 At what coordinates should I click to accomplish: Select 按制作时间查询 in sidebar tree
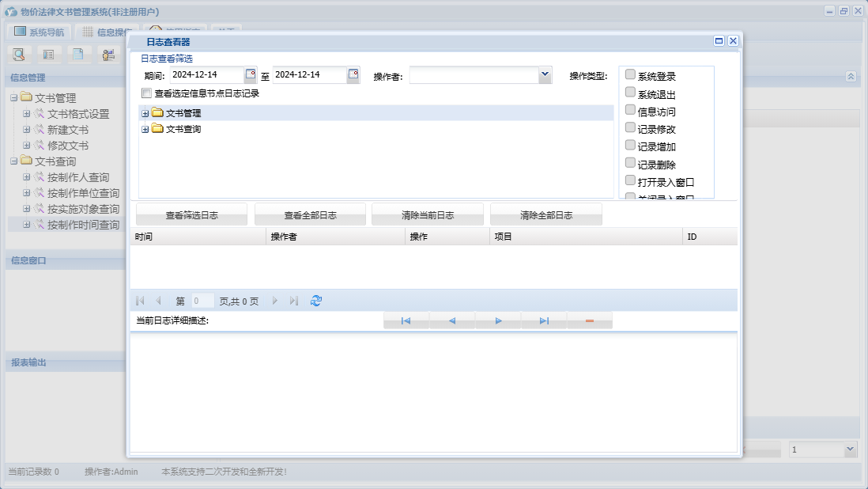coord(83,225)
